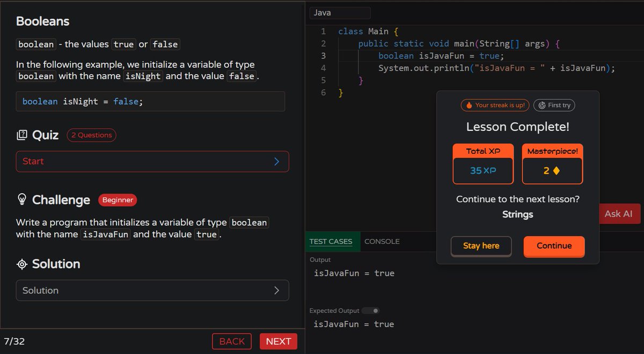This screenshot has height=354, width=644.
Task: Click editor line 4 System.out.println statement
Action: click(x=496, y=68)
